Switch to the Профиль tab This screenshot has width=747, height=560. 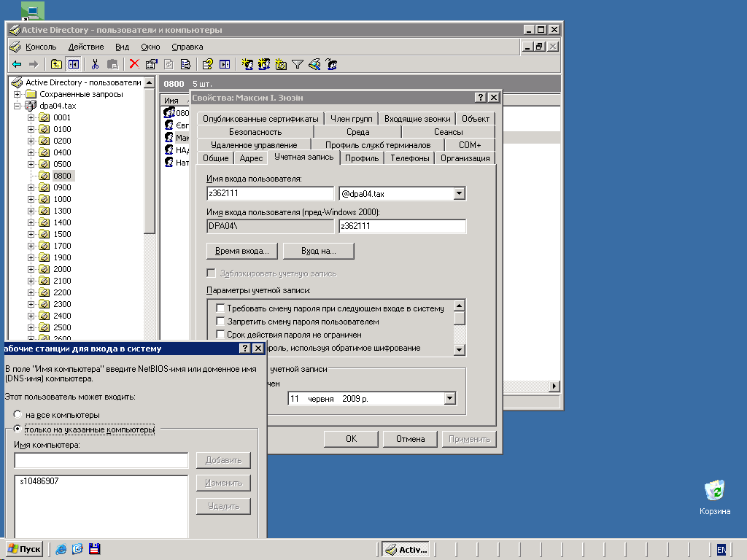(x=362, y=158)
